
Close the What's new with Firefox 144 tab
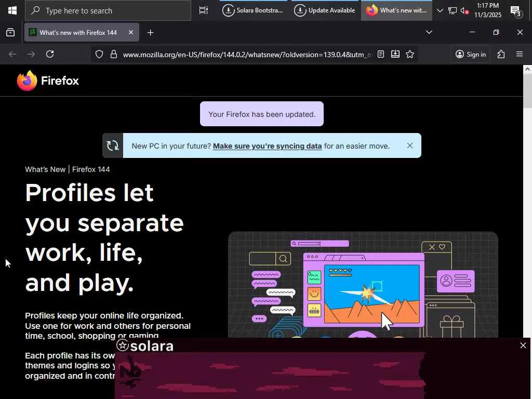[x=131, y=32]
